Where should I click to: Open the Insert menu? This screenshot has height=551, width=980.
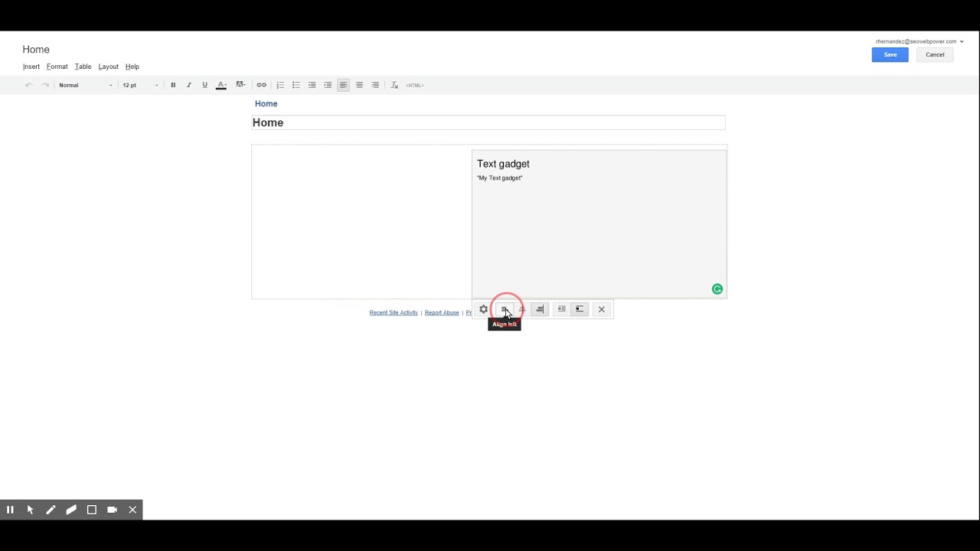click(31, 67)
